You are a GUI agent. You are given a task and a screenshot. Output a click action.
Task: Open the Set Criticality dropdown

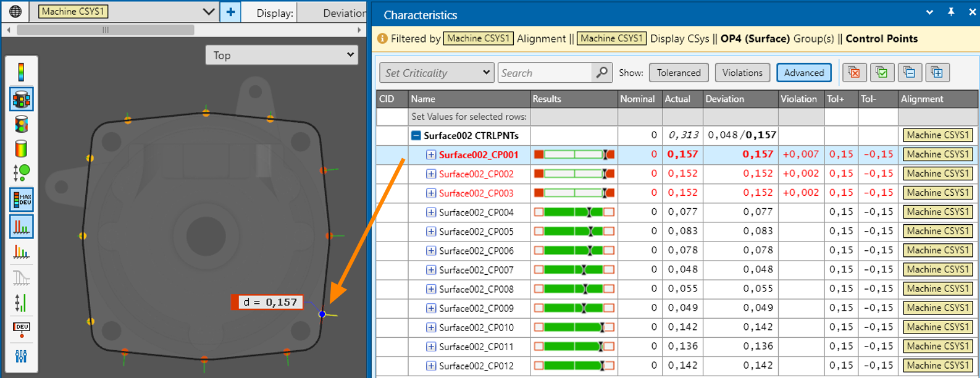tap(437, 73)
